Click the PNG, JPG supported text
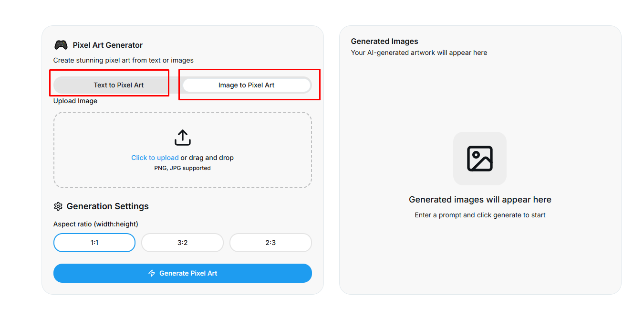Viewport: 644px width, 331px height. (x=182, y=168)
